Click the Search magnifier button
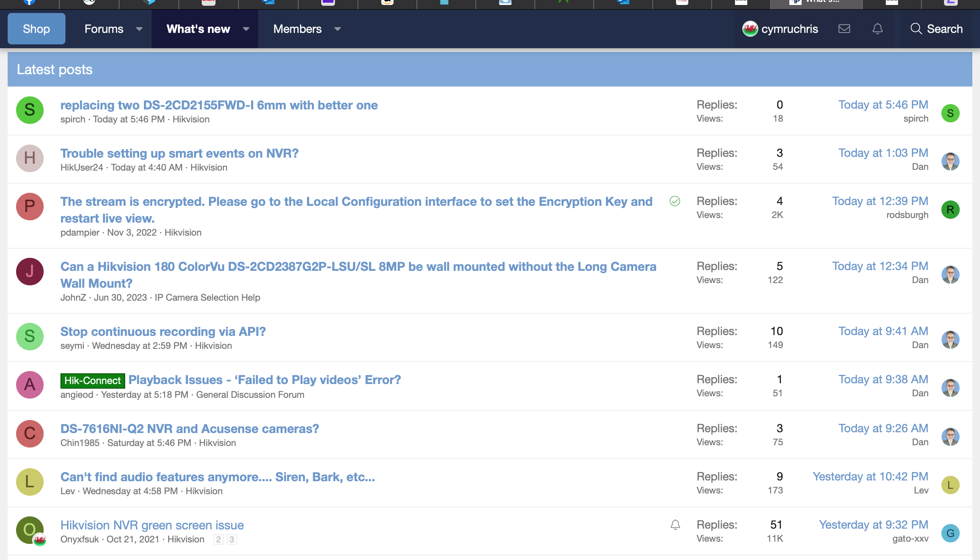The image size is (980, 560). coord(936,29)
